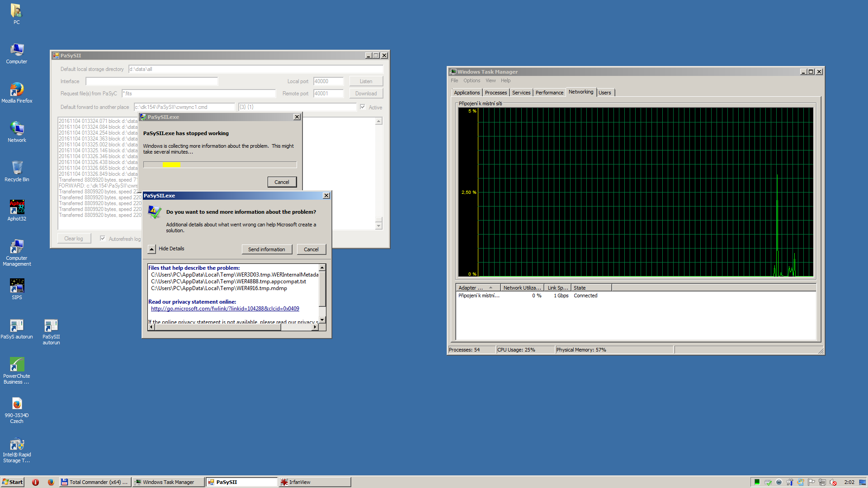The width and height of the screenshot is (868, 488).
Task: Sort by State column header
Action: point(591,288)
